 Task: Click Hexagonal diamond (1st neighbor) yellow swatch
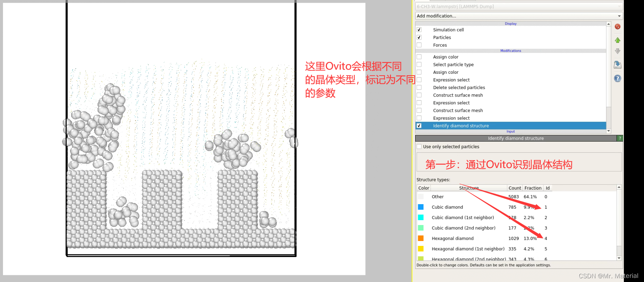pyautogui.click(x=421, y=249)
